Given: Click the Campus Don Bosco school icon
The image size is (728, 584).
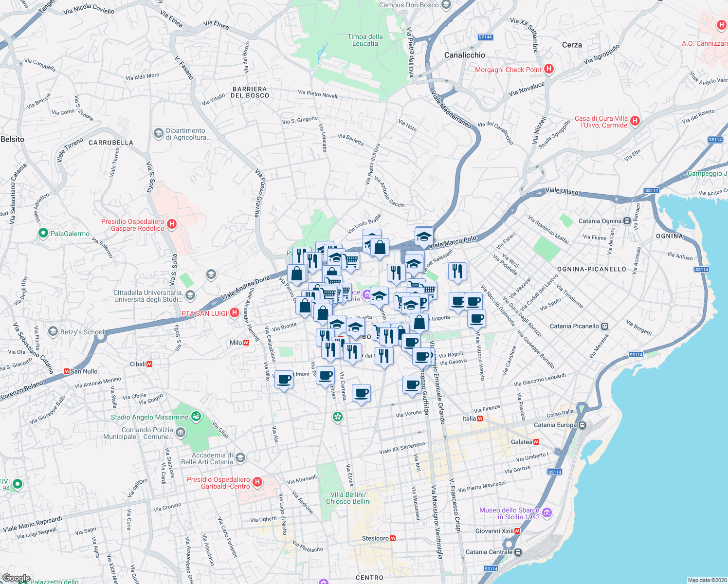Looking at the screenshot, I should [446, 5].
